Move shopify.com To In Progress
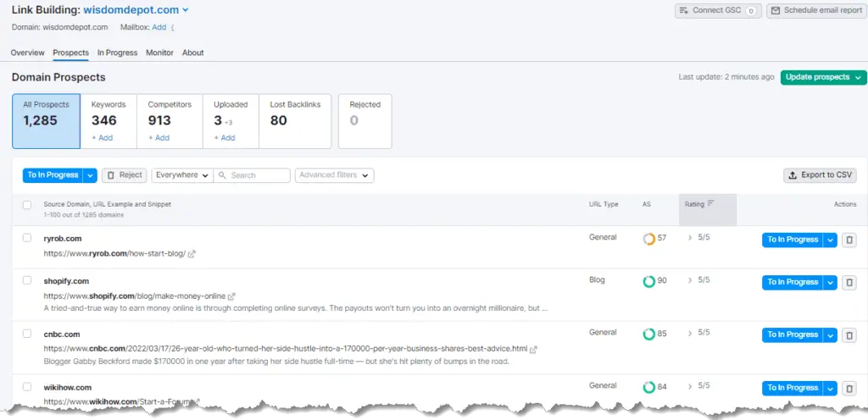This screenshot has width=868, height=420. tap(793, 282)
